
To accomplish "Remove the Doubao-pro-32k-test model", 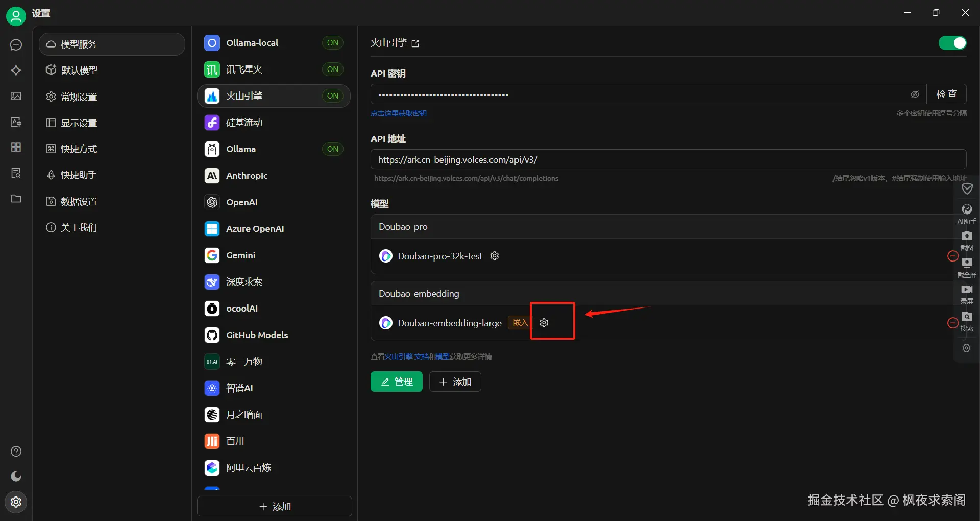I will (x=952, y=256).
